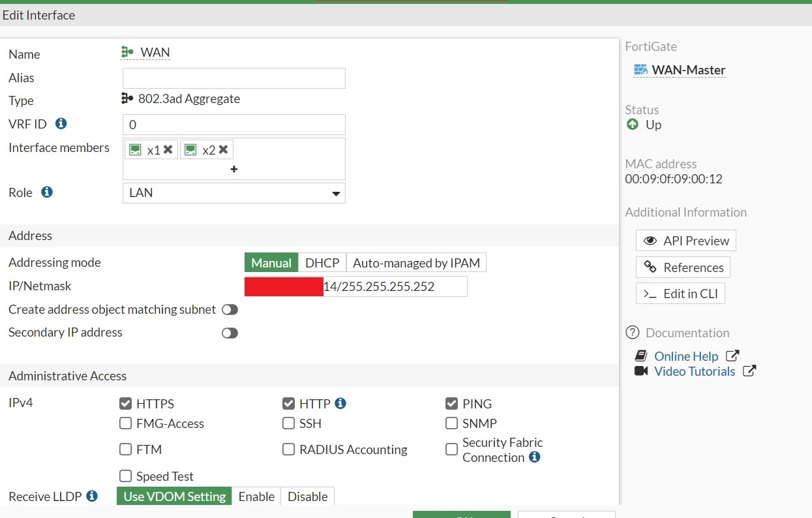Click the MAC address value 00:09:0f:09:00:12
Screen dimensions: 812x518
[674, 179]
